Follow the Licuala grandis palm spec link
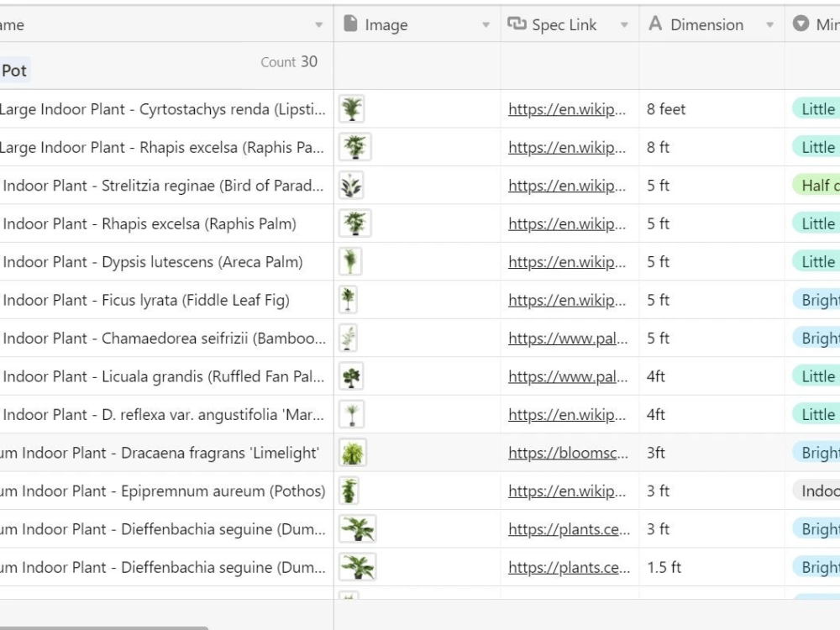 (568, 376)
